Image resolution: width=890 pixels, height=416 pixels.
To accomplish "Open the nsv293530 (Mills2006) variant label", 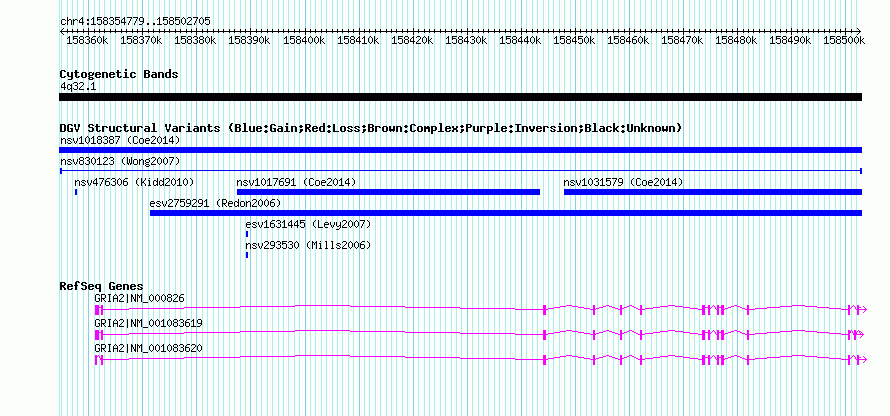I will [308, 246].
